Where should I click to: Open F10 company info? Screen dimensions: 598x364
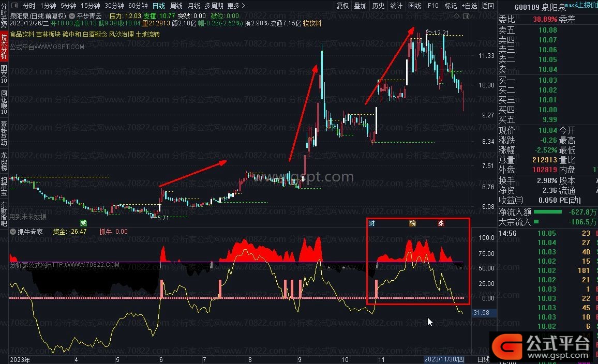click(x=433, y=6)
